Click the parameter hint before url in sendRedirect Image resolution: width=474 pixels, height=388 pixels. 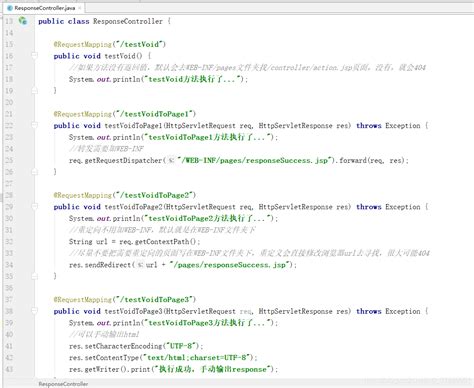[140, 265]
